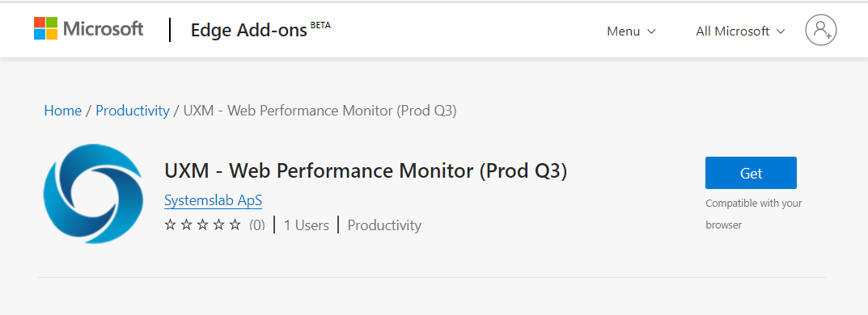
Task: Click the chevron next to Menu
Action: 651,32
